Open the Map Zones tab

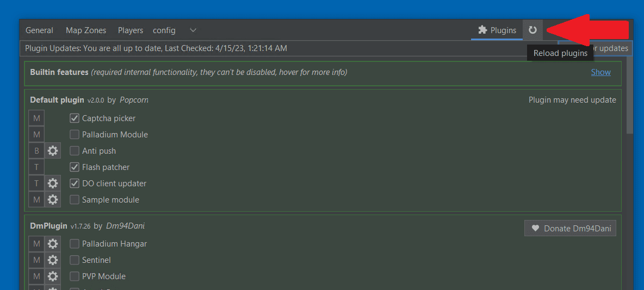[86, 30]
